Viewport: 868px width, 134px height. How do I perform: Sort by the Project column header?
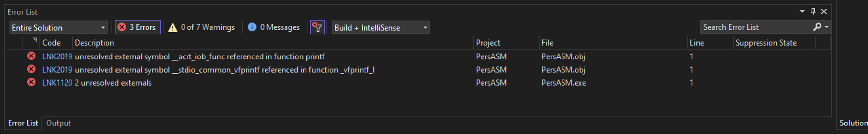(x=487, y=43)
